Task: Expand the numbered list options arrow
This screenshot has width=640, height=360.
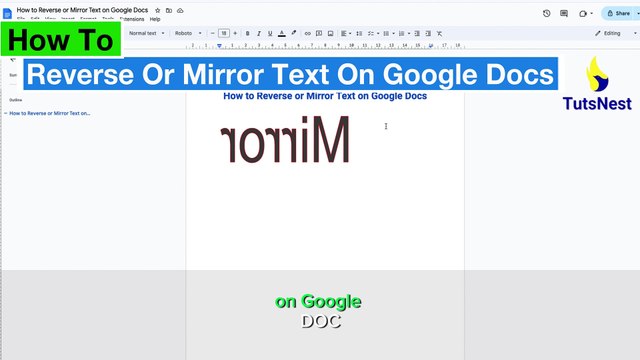Action: coord(409,33)
